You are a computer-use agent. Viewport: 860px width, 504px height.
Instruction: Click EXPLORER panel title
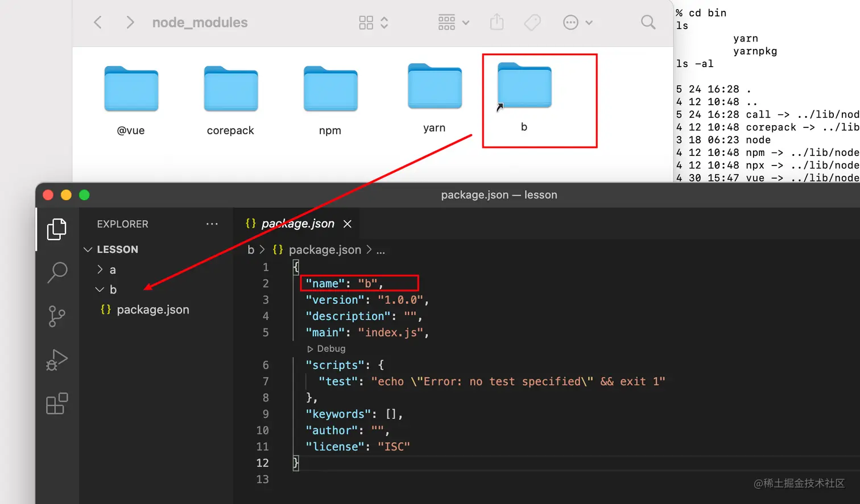click(x=123, y=224)
